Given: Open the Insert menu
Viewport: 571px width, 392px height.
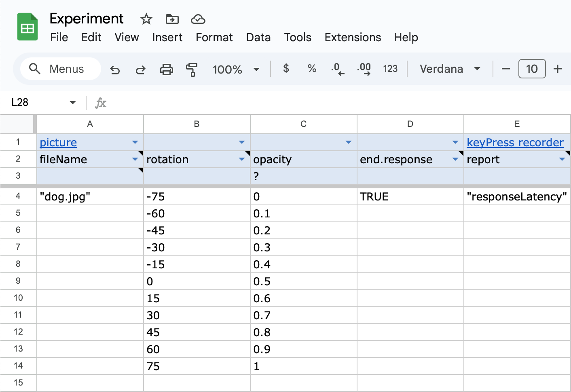Looking at the screenshot, I should click(x=167, y=37).
